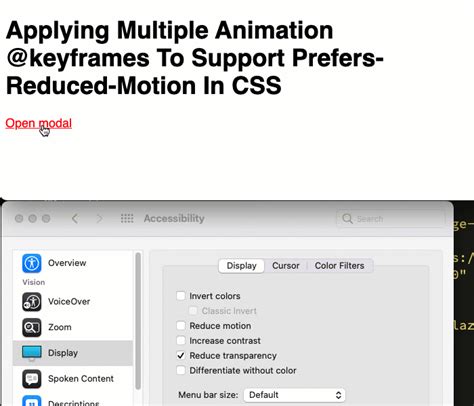
Task: Click the Accessibility window title
Action: click(174, 219)
